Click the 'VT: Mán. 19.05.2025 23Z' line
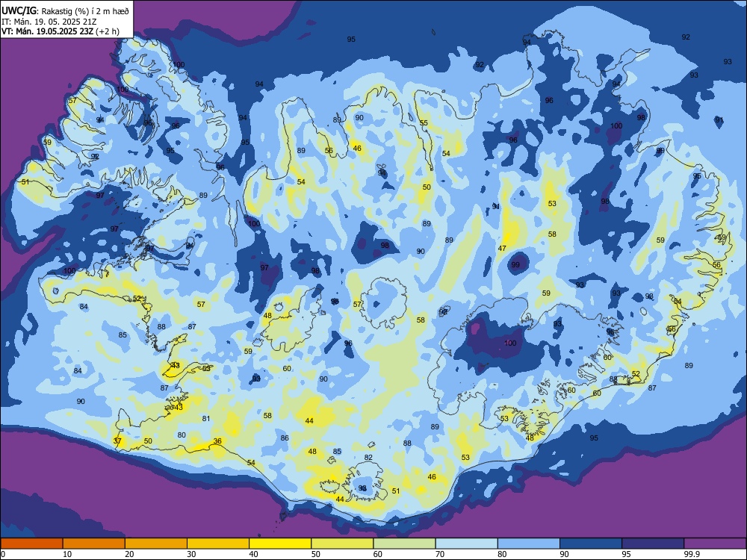The width and height of the screenshot is (747, 560). pyautogui.click(x=47, y=31)
